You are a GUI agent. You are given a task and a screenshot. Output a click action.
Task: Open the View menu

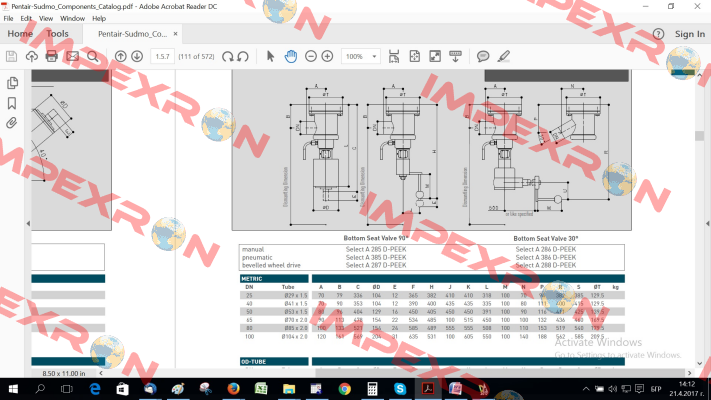pyautogui.click(x=46, y=19)
